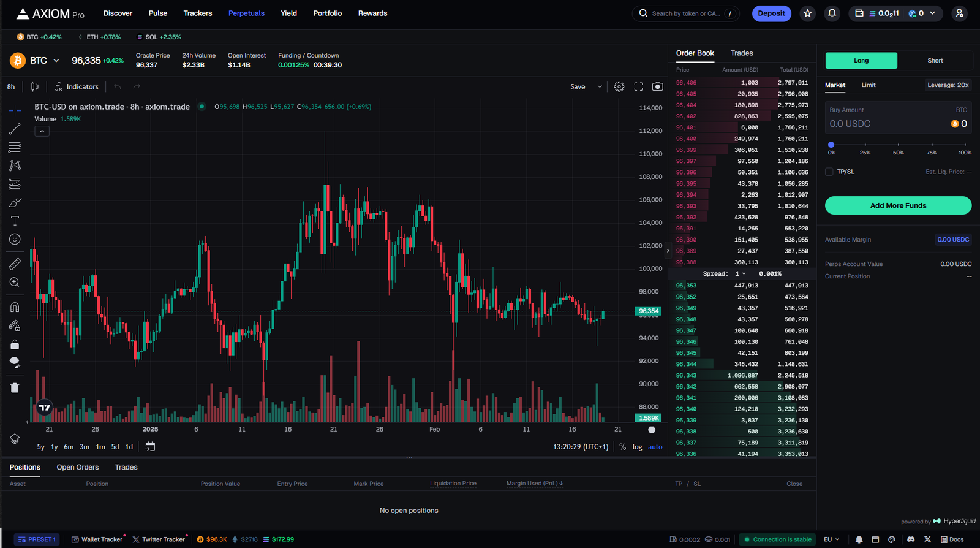Set chart range to 1y
The width and height of the screenshot is (980, 548).
point(55,447)
